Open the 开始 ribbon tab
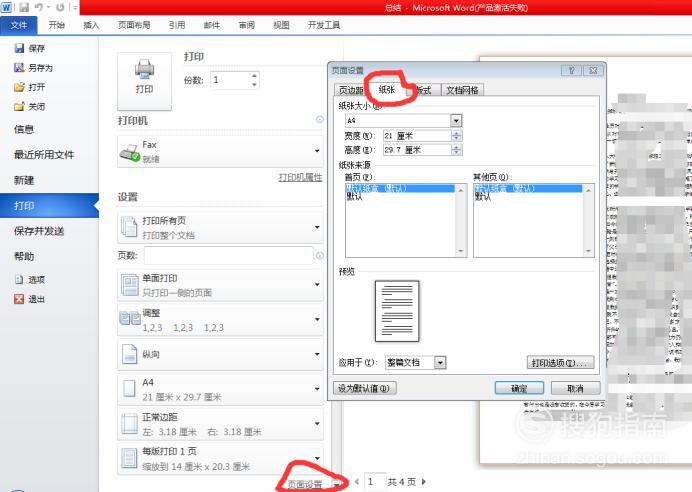Image resolution: width=692 pixels, height=492 pixels. coord(56,25)
